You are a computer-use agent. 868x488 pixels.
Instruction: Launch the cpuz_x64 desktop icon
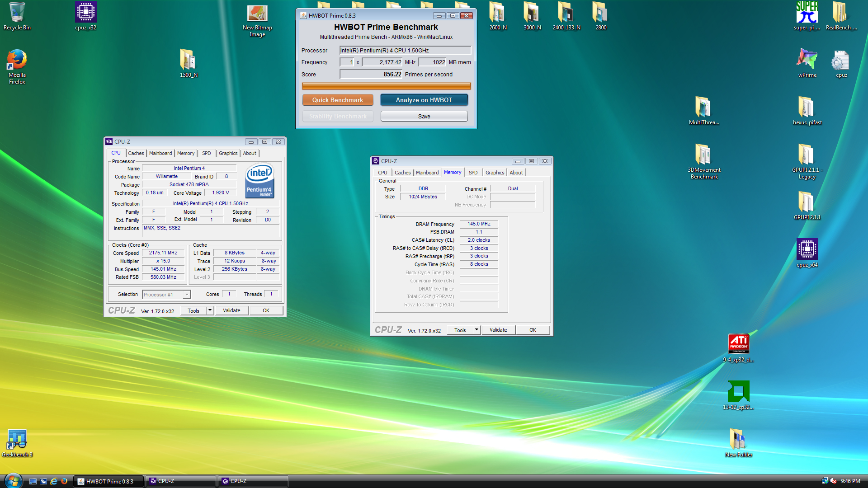click(x=807, y=253)
